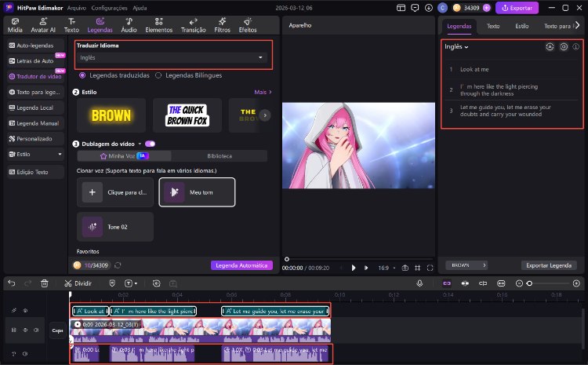Screen dimensions: 588x365
Task: Toggle the magnetic link snap icon
Action: (x=447, y=283)
